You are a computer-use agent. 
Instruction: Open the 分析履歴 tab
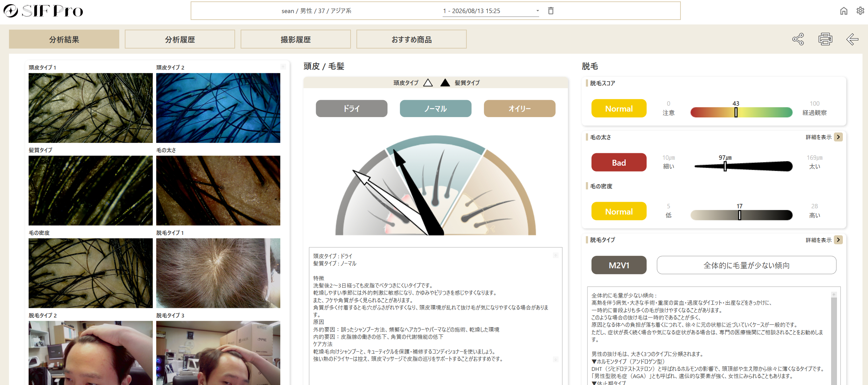180,39
